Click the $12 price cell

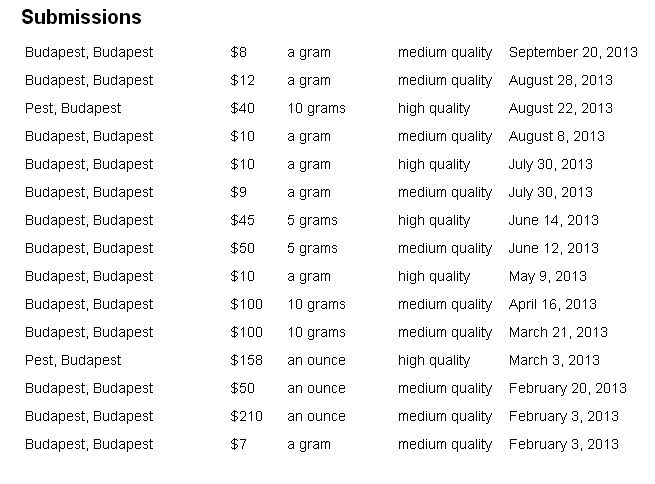point(242,80)
